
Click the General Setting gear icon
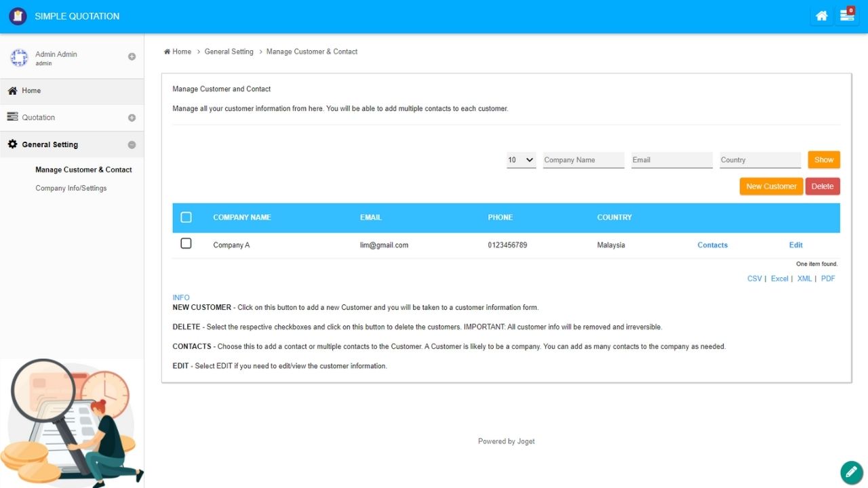[12, 144]
